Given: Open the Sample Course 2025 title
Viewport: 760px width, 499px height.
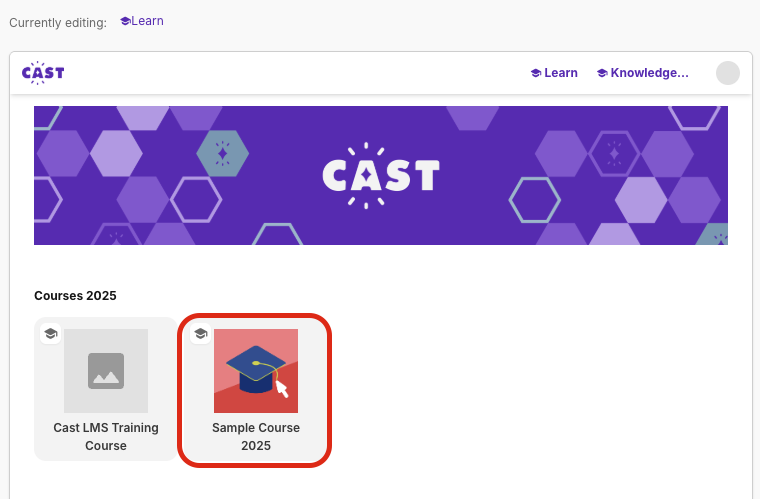Looking at the screenshot, I should (256, 437).
